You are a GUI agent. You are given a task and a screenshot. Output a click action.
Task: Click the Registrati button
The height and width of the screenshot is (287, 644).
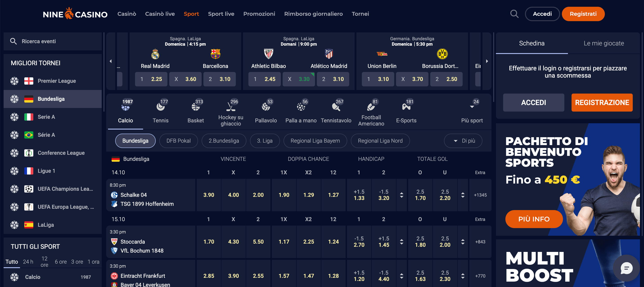coord(583,14)
